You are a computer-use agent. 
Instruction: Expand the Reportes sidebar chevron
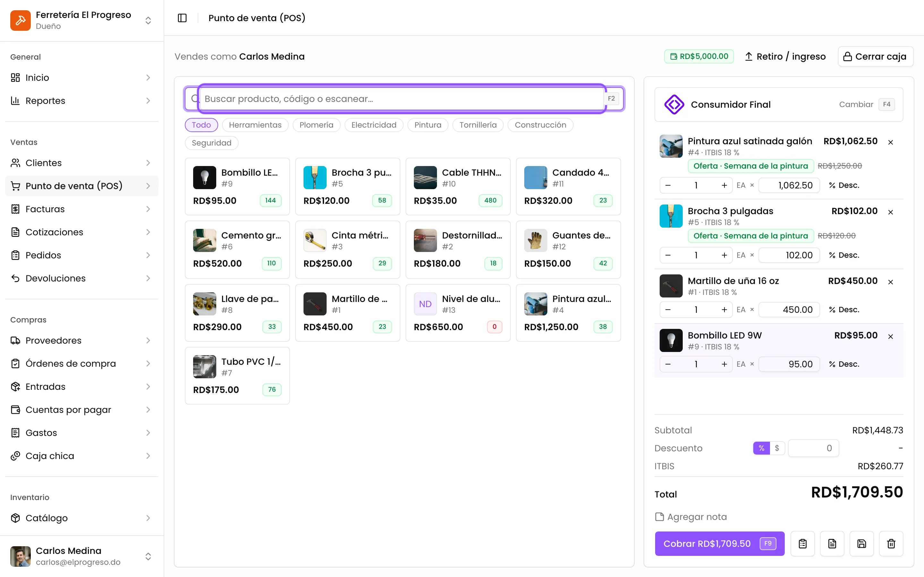(148, 101)
